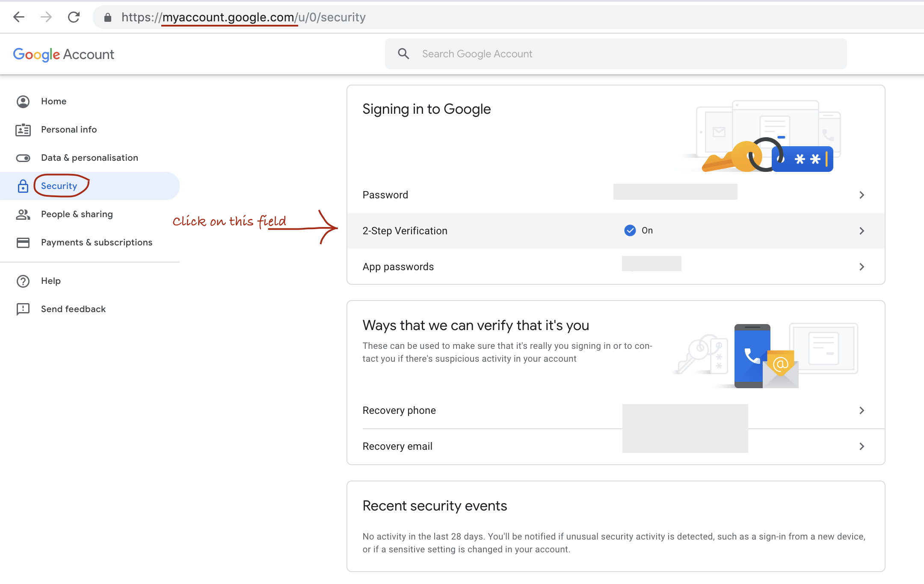Image resolution: width=924 pixels, height=584 pixels.
Task: Click the 2-Step Verification field link
Action: tap(614, 231)
